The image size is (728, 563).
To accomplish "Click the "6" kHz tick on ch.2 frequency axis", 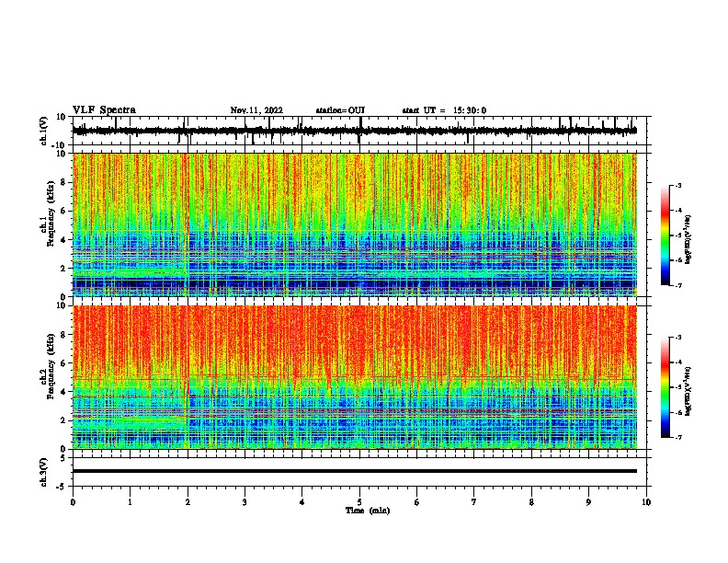I will coord(63,363).
